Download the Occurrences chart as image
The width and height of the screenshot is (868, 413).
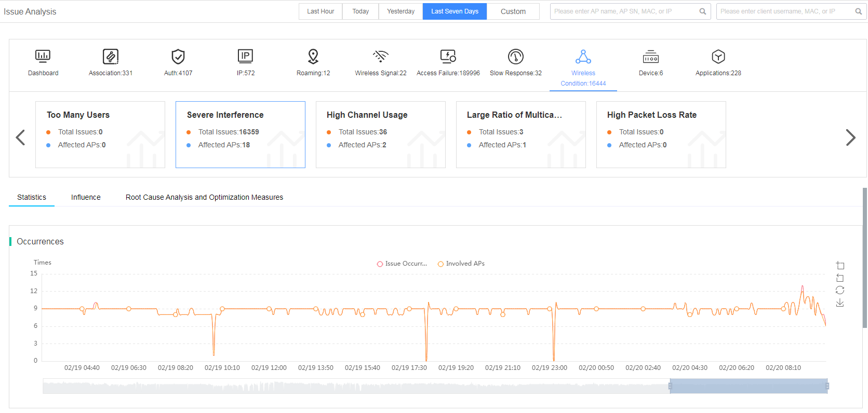pos(840,302)
